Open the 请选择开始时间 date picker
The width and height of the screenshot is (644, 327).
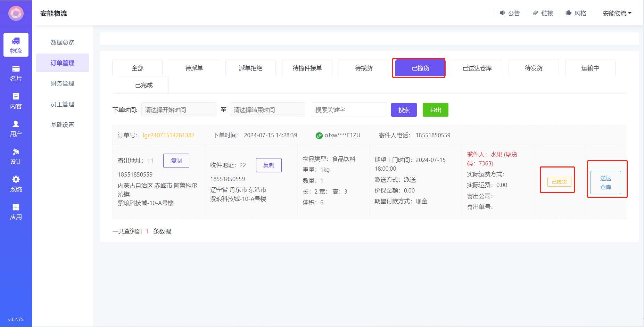(179, 110)
